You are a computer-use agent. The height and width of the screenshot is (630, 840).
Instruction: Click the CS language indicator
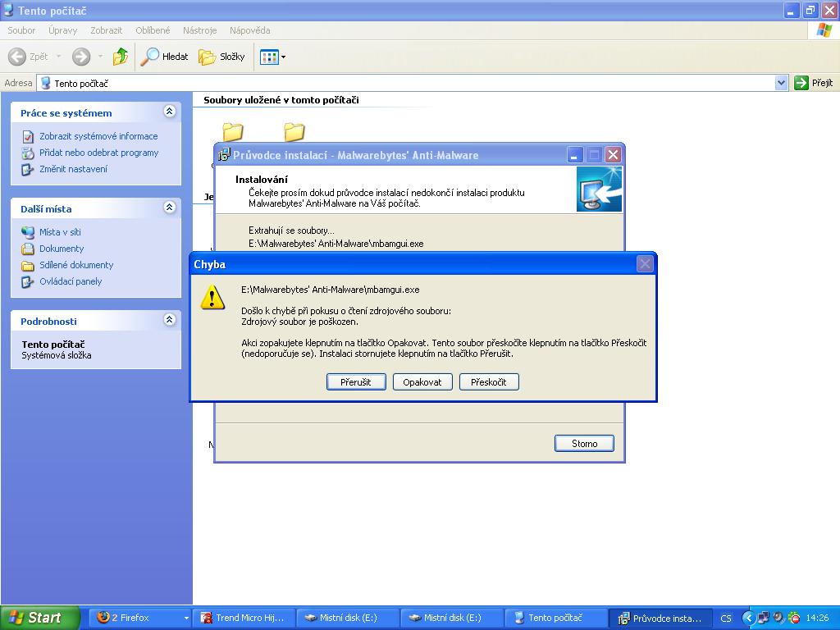pyautogui.click(x=726, y=619)
